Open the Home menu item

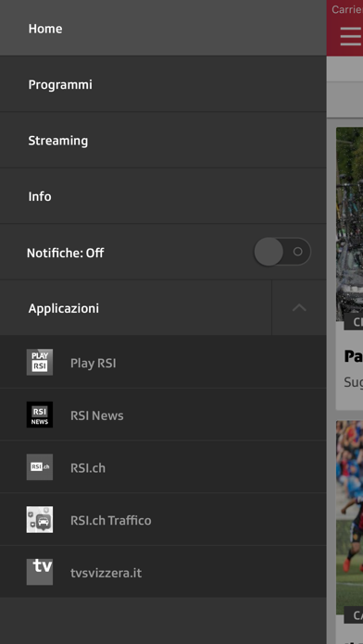point(163,28)
